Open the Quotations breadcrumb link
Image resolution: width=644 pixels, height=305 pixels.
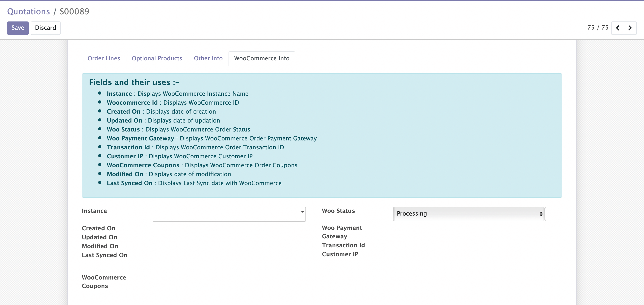[x=28, y=11]
